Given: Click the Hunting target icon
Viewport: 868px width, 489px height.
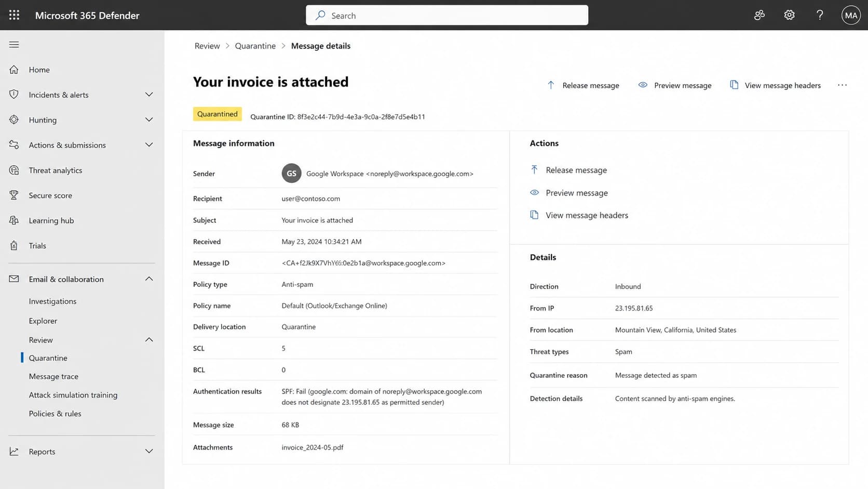Looking at the screenshot, I should pos(14,120).
